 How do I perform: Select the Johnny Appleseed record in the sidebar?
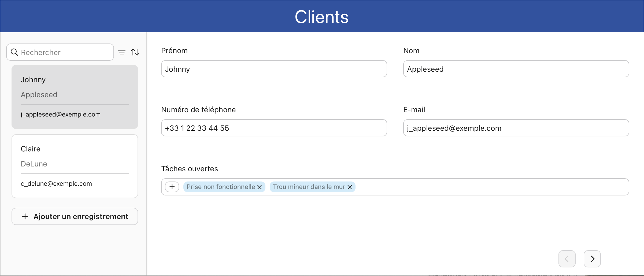pyautogui.click(x=75, y=97)
